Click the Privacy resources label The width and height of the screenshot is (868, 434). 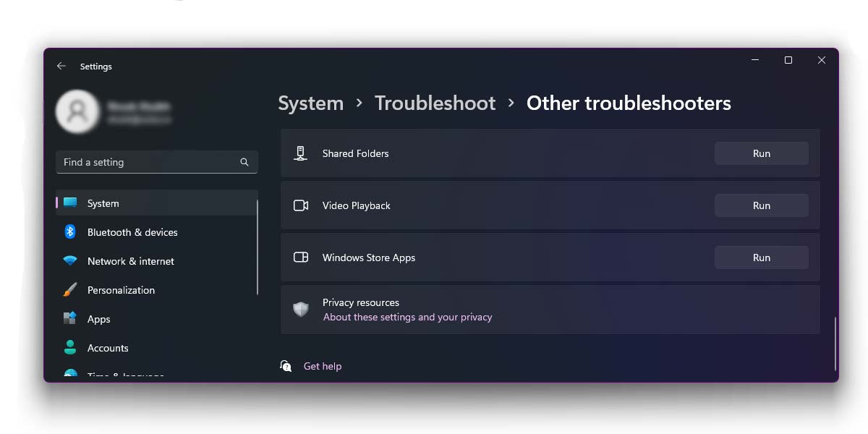(361, 302)
